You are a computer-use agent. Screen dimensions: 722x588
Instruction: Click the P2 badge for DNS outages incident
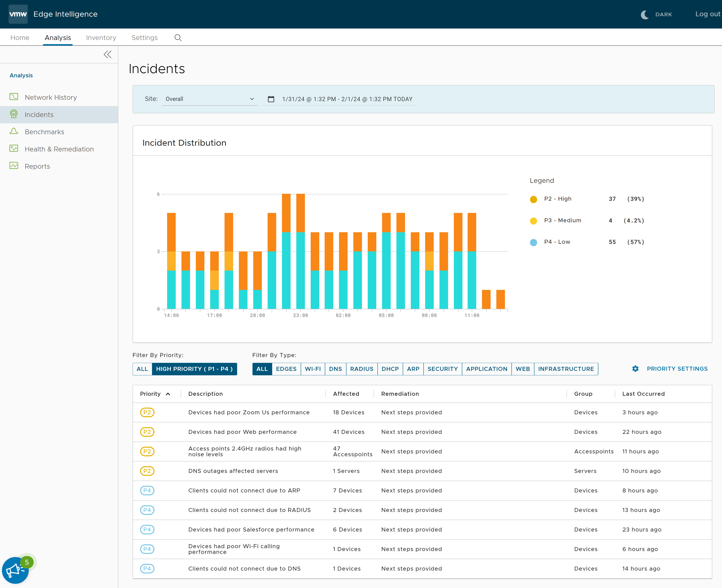[x=147, y=471]
